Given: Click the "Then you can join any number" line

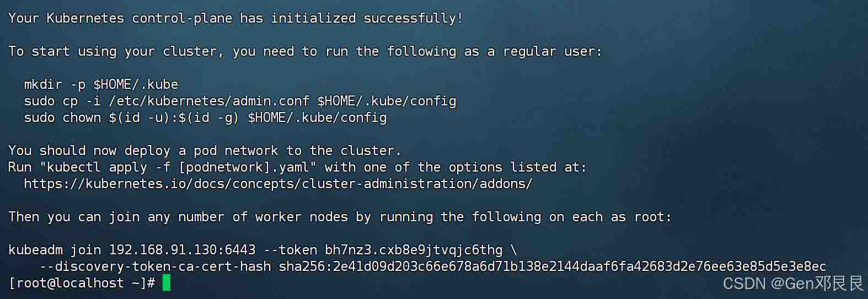Looking at the screenshot, I should pos(340,217).
